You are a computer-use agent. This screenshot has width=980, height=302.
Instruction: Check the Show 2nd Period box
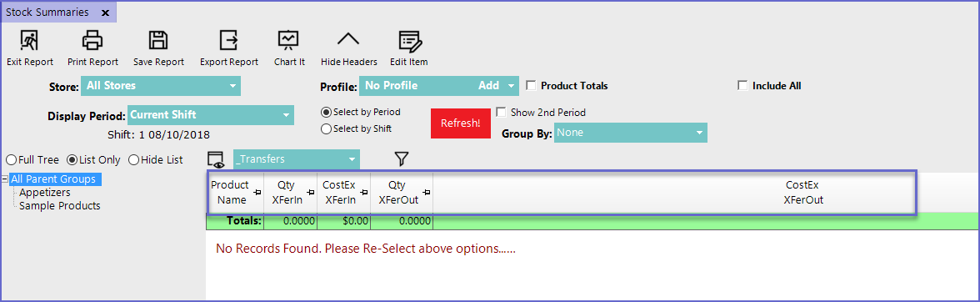pyautogui.click(x=501, y=113)
